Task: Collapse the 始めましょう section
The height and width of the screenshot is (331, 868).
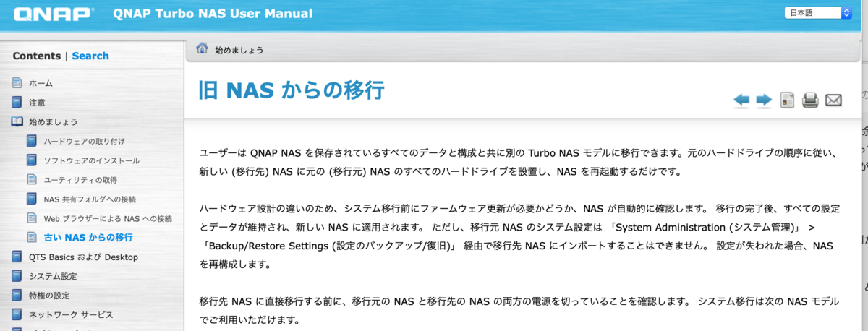Action: tap(53, 121)
